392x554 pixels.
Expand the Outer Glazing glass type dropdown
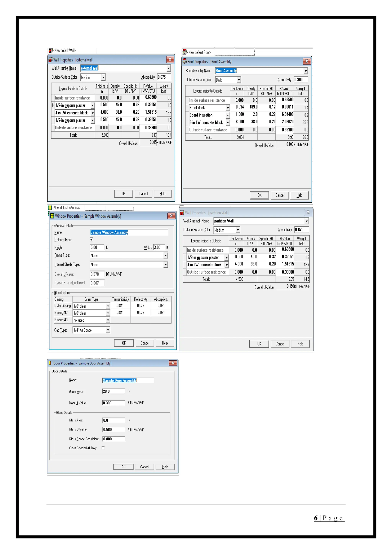[x=108, y=306]
